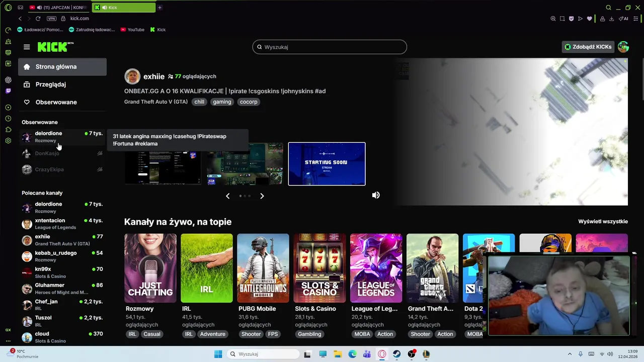Open Opera GX main menu icon
The image size is (644, 362).
pyautogui.click(x=8, y=8)
